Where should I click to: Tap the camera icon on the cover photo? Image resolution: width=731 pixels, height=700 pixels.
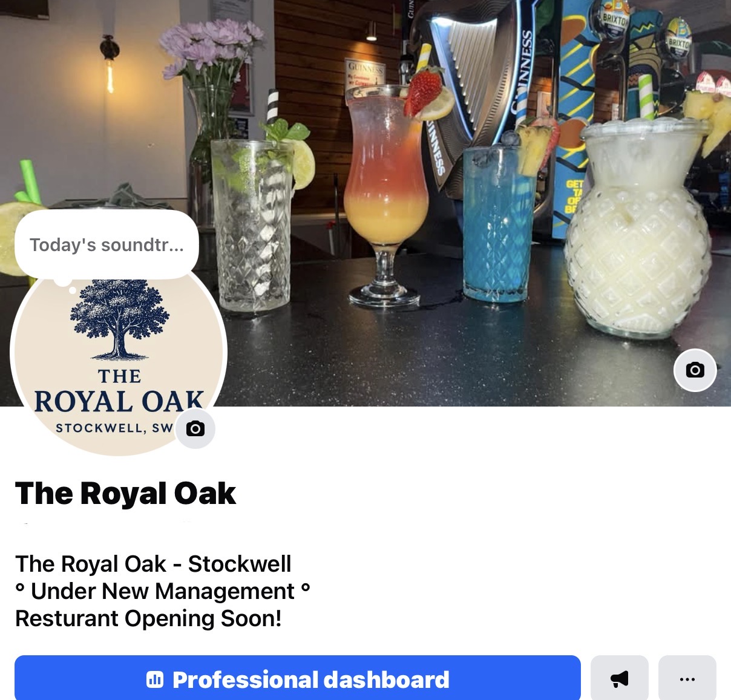pos(695,370)
